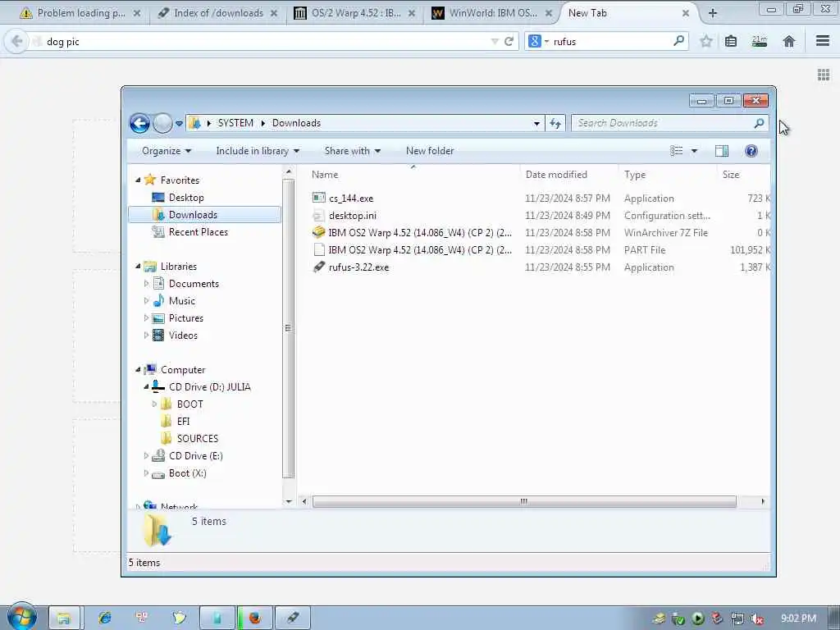Click the new tab page grid icon
The width and height of the screenshot is (840, 630).
tap(824, 75)
